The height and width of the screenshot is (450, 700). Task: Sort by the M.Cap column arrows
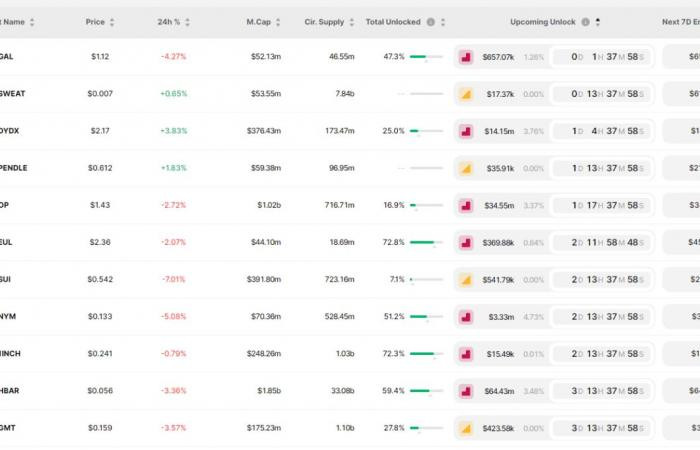[x=278, y=21]
